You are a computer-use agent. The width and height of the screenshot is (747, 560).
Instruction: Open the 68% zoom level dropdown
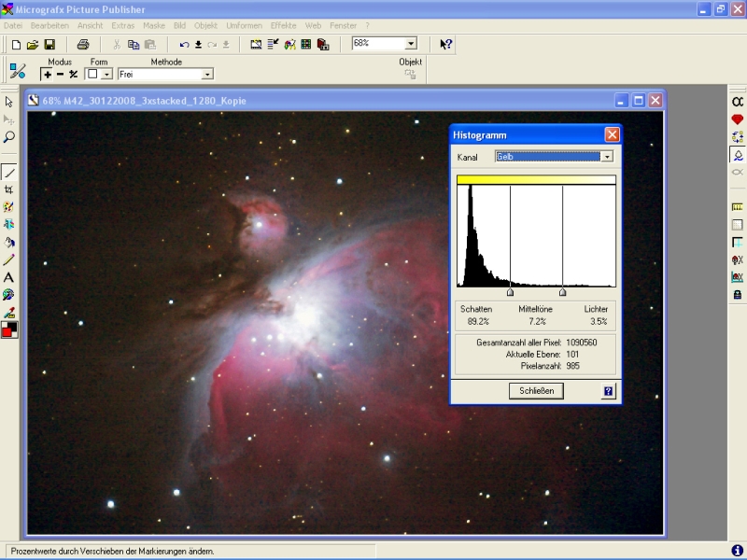click(411, 44)
